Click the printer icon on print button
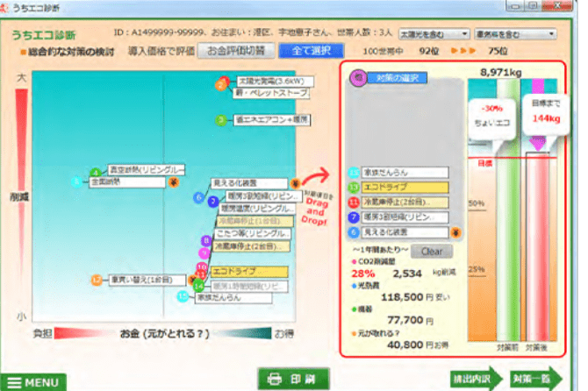Viewport: 588px width, 391px height. click(x=274, y=380)
